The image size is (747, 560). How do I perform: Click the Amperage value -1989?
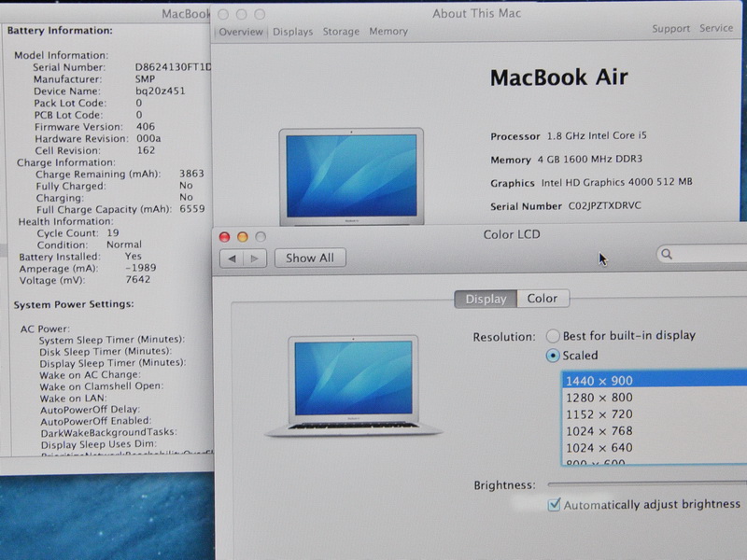coord(141,268)
